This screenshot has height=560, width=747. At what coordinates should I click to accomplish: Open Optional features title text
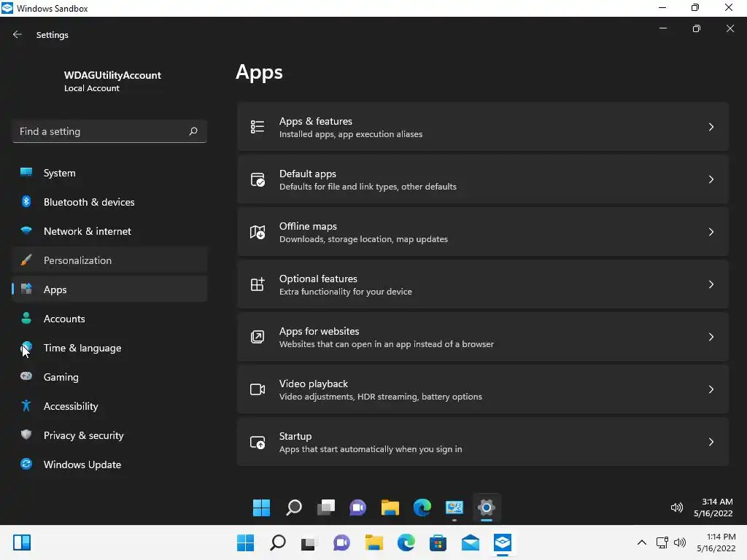point(318,279)
